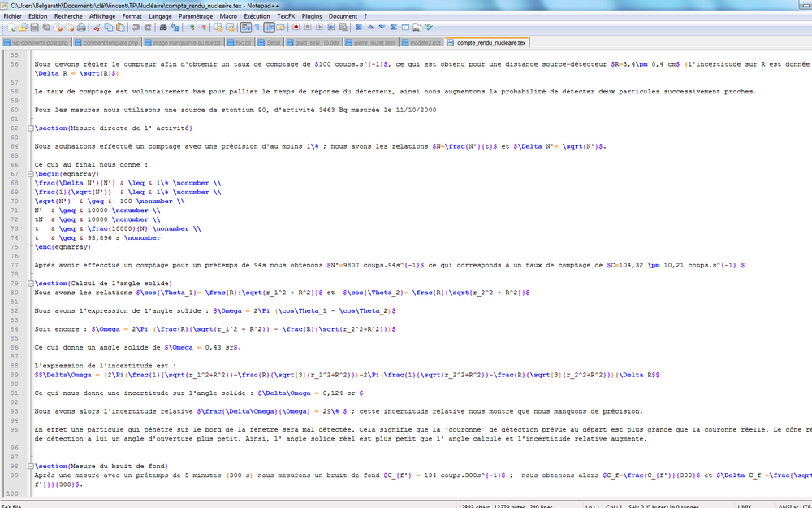The width and height of the screenshot is (812, 508).
Task: Collapse the \begin{eqnarray} fold marker
Action: click(29, 174)
